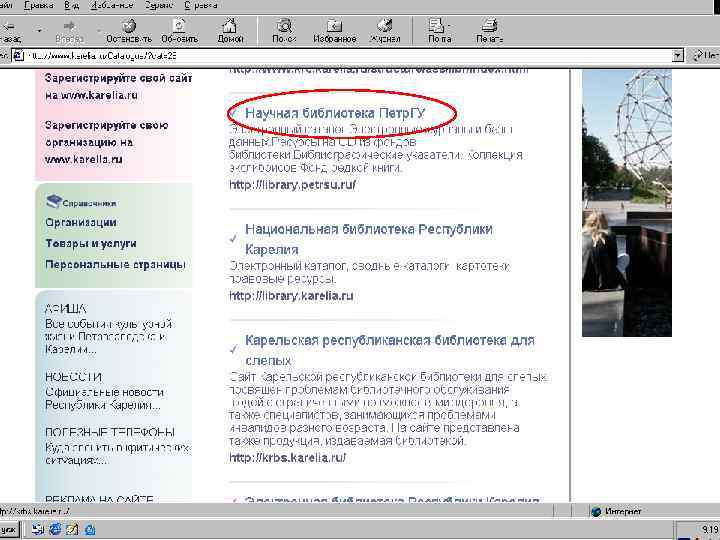Screen dimensions: 720x540
Task: Open the http://krbs.karelia.ru/ link
Action: point(287,458)
